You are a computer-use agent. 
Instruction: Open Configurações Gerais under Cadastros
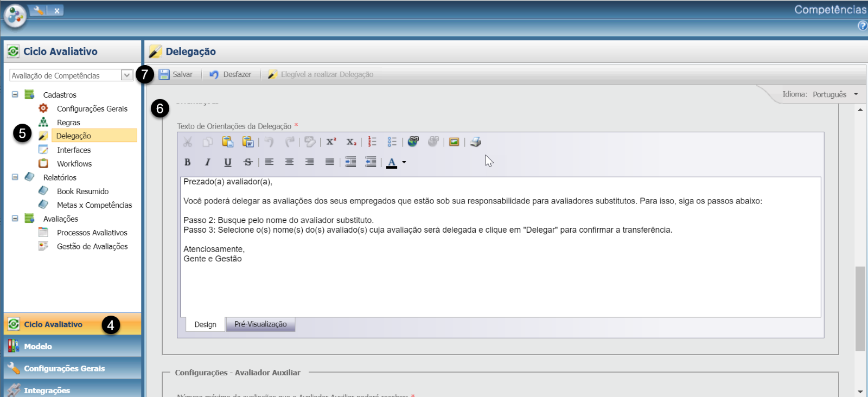pyautogui.click(x=92, y=108)
